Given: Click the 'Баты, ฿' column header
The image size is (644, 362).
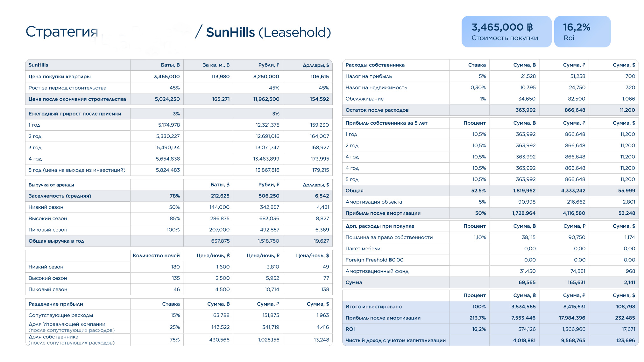Looking at the screenshot, I should tap(170, 65).
